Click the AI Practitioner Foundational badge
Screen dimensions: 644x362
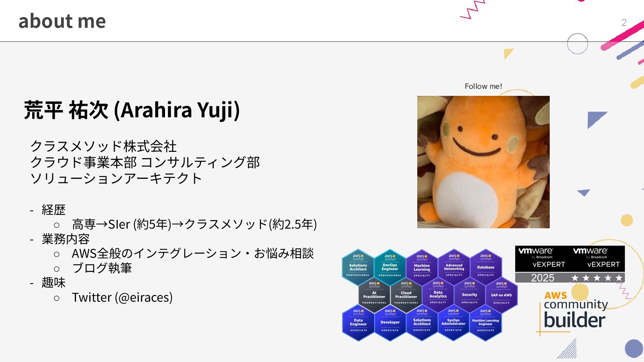[374, 295]
